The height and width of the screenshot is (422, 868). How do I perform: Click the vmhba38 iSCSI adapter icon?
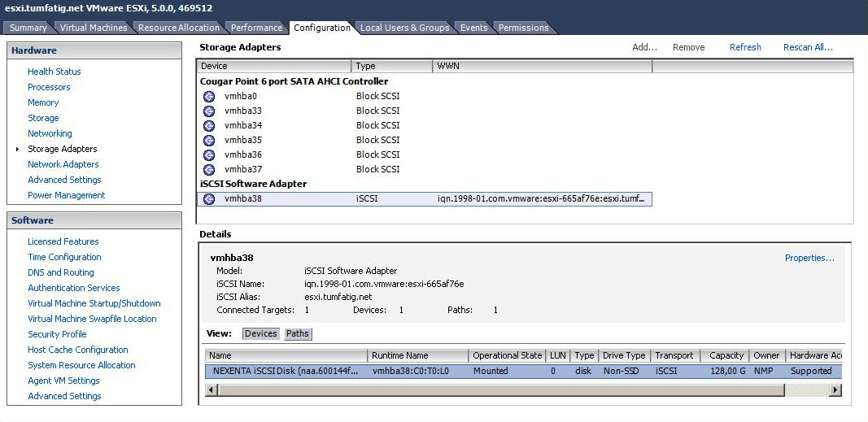pyautogui.click(x=209, y=199)
